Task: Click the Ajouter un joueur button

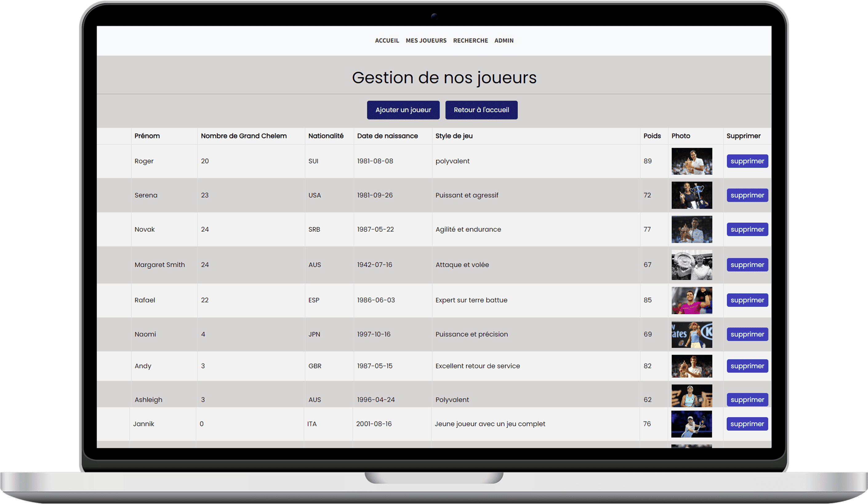Action: 403,110
